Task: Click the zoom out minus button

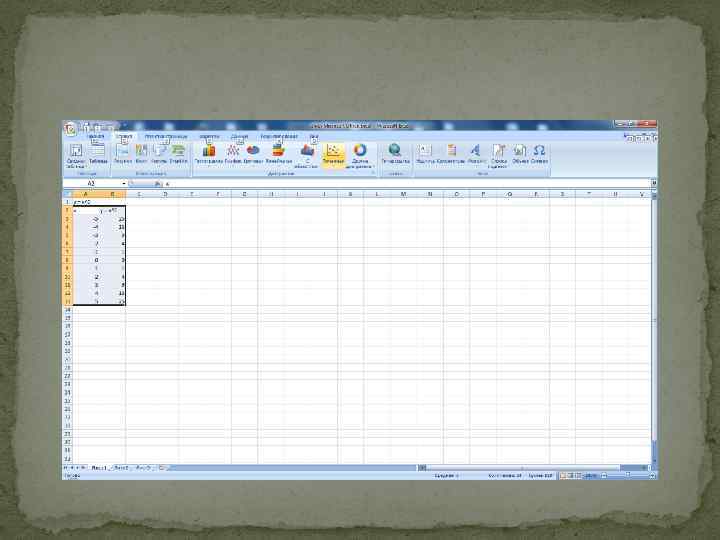Action: tap(604, 476)
